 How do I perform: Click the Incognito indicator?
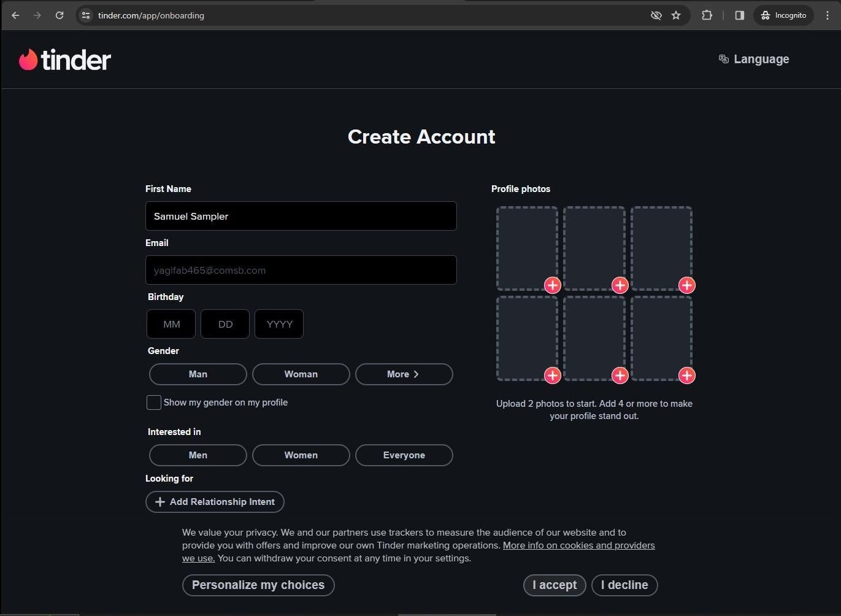pos(784,15)
